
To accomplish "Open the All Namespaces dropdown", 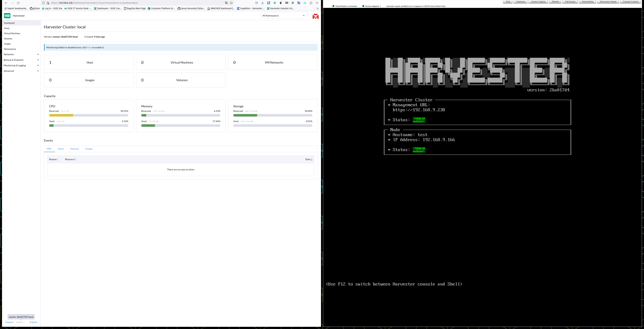I will point(284,15).
